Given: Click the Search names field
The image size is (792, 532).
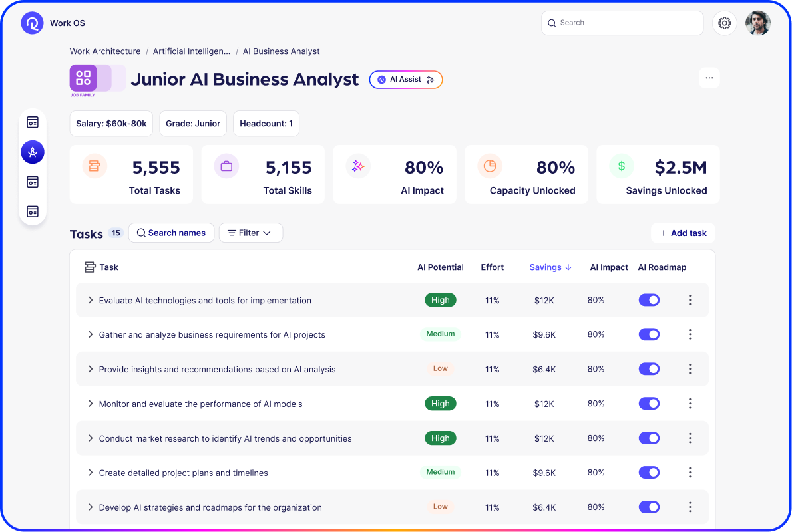Looking at the screenshot, I should pyautogui.click(x=171, y=233).
